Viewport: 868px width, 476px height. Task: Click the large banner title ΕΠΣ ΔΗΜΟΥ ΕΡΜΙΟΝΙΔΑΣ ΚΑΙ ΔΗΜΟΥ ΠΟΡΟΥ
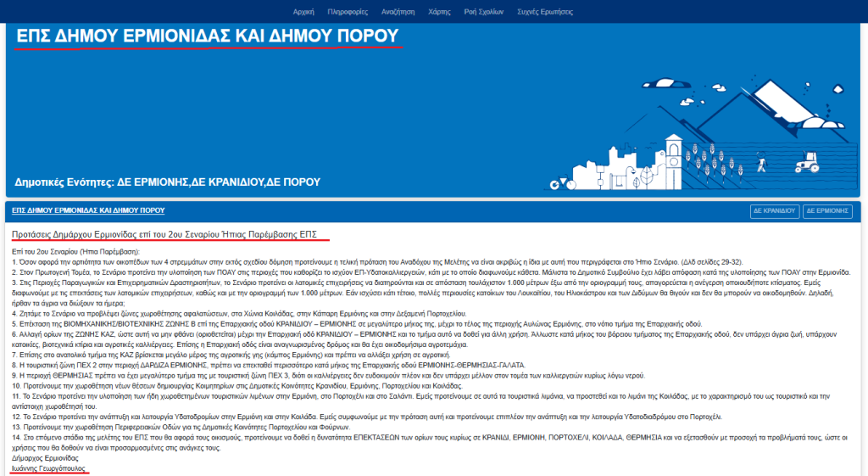coord(208,36)
